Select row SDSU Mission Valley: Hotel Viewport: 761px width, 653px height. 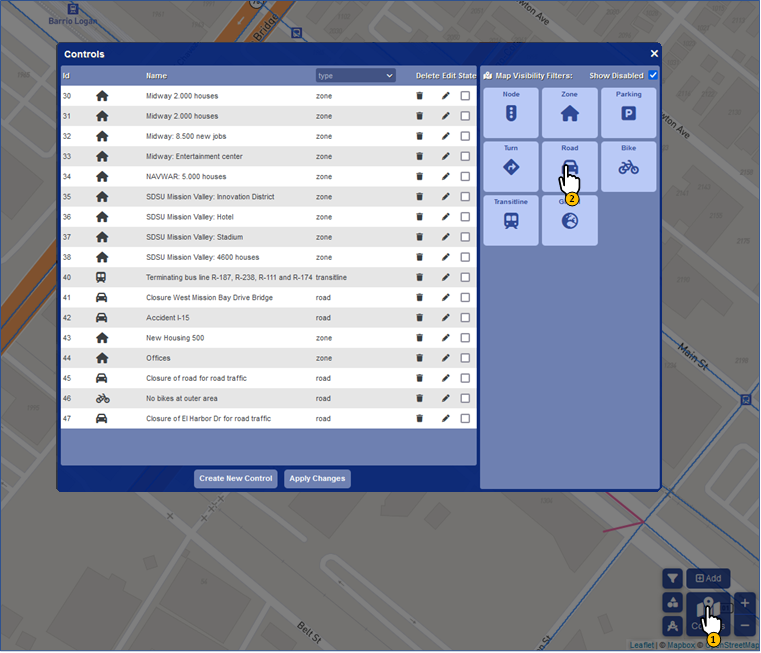[268, 217]
